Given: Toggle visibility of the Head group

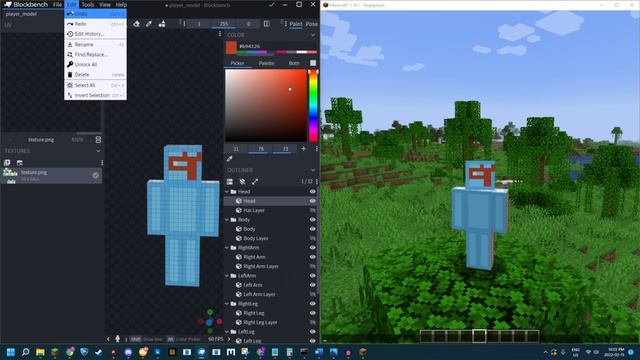Looking at the screenshot, I should pos(313,191).
